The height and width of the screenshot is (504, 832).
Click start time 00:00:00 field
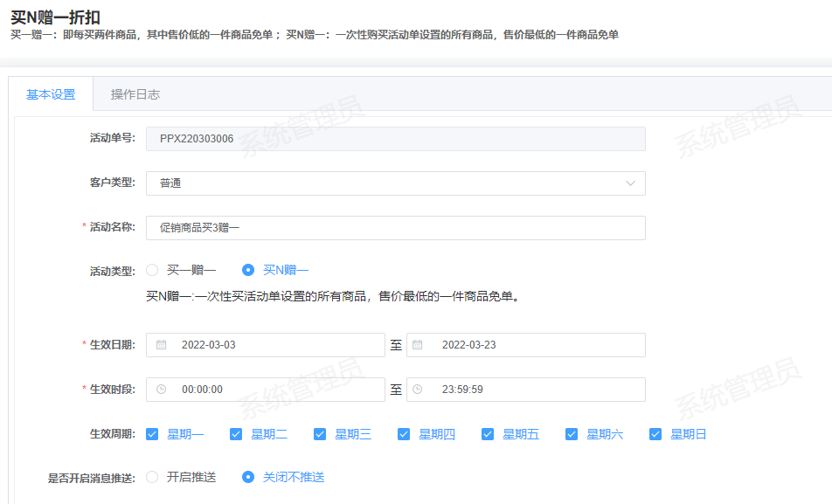(266, 390)
